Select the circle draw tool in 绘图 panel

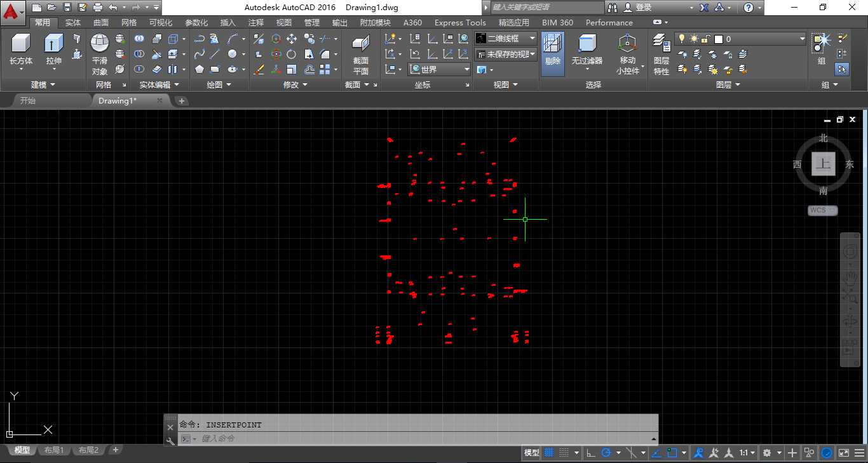pyautogui.click(x=233, y=54)
